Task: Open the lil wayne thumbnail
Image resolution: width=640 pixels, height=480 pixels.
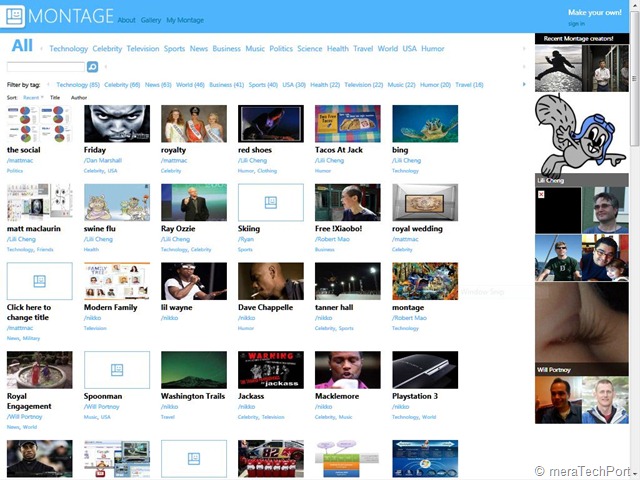Action: [194, 281]
